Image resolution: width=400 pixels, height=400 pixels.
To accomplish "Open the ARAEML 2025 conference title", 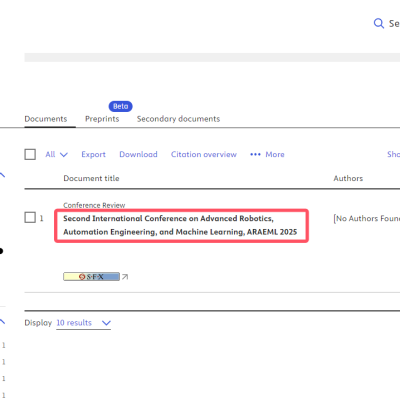I will (180, 225).
